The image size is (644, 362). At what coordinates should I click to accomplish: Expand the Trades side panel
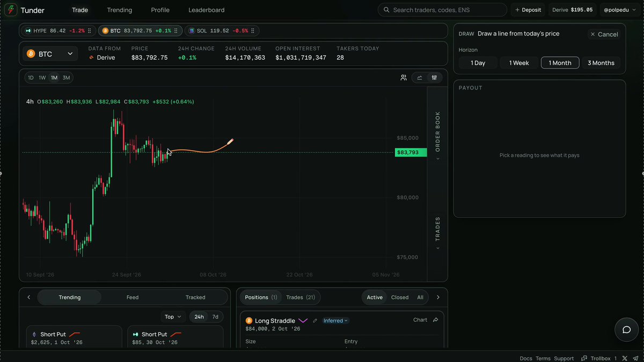click(x=437, y=233)
